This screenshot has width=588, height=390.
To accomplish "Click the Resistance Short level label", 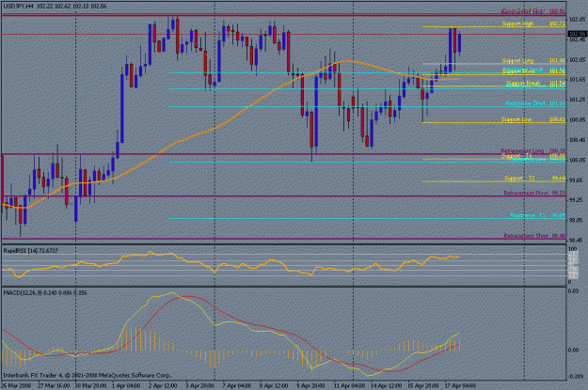I will tap(535, 103).
